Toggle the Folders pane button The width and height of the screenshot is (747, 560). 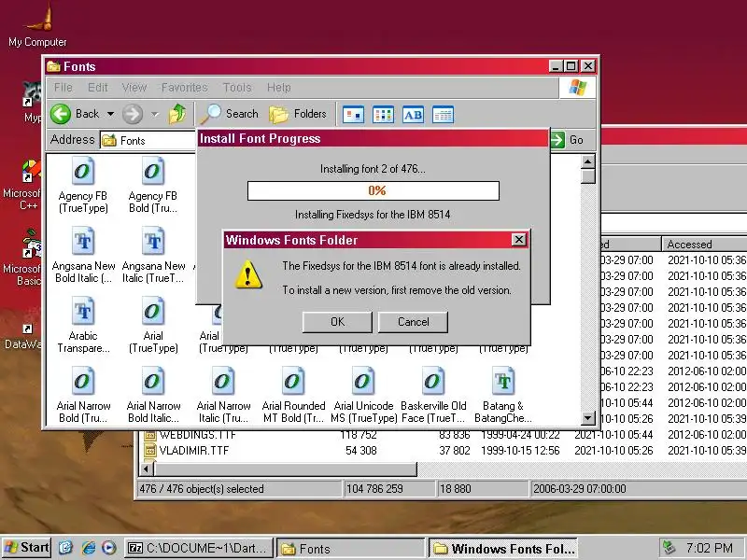(x=298, y=114)
